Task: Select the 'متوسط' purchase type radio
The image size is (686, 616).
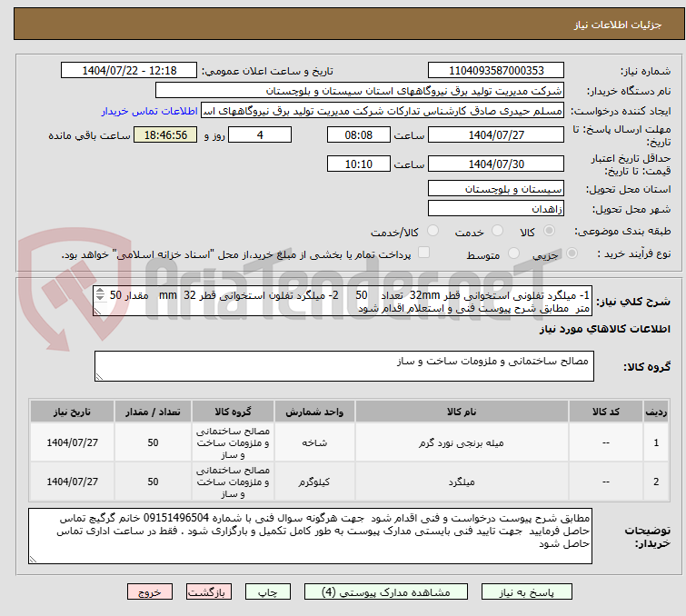Action: (513, 253)
